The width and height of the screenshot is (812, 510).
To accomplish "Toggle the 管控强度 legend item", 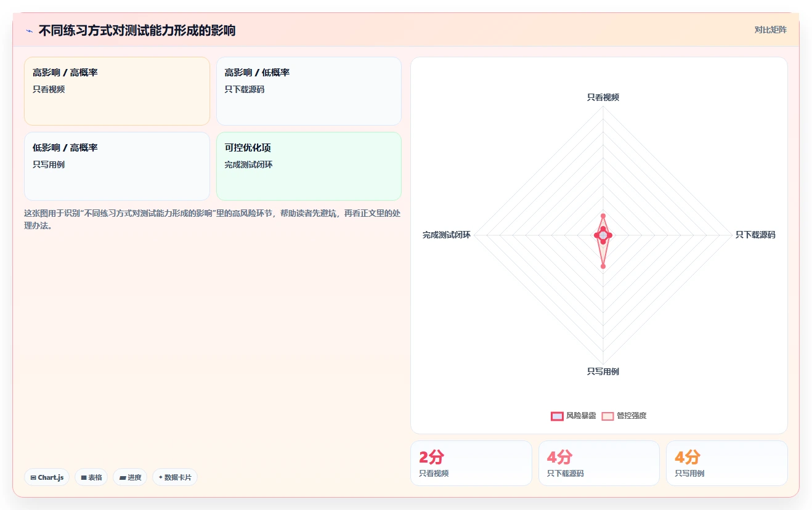I will (624, 416).
